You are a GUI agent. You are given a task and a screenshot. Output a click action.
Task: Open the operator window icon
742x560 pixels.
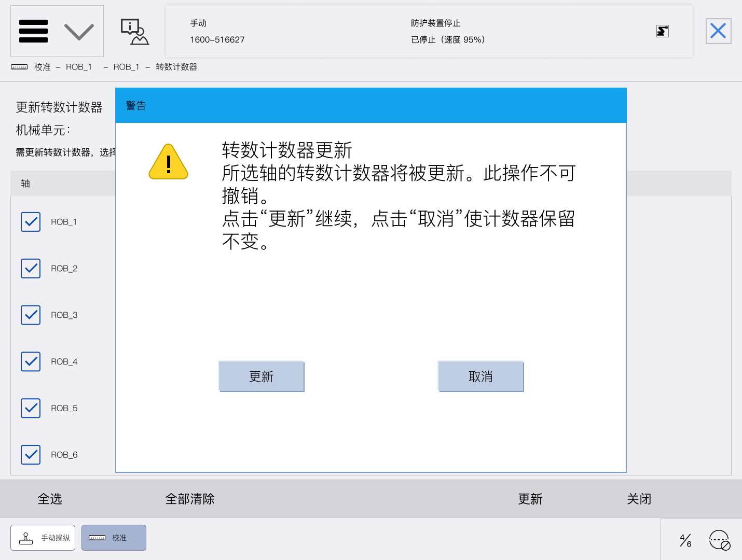(x=134, y=32)
